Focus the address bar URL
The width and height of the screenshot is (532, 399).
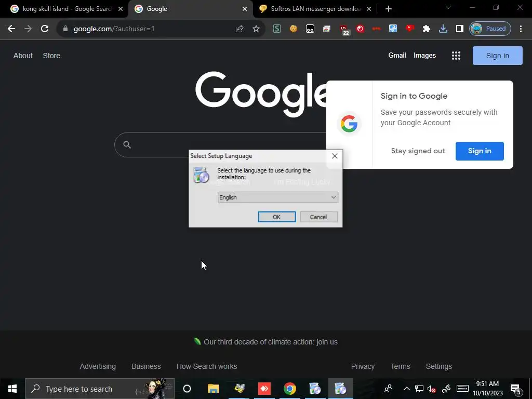tap(114, 29)
